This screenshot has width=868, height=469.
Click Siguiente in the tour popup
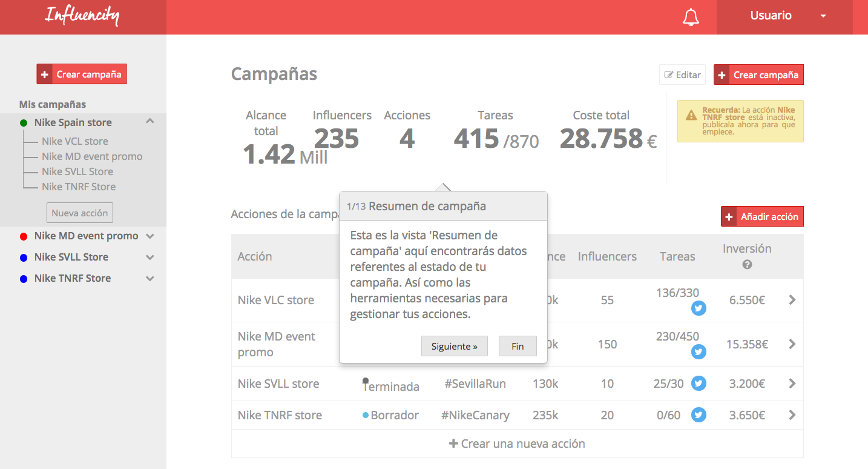click(x=454, y=346)
